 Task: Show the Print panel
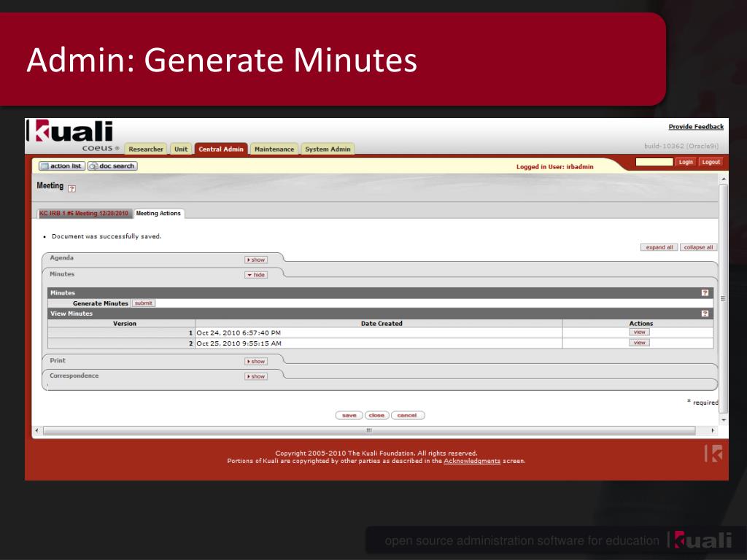pyautogui.click(x=256, y=362)
